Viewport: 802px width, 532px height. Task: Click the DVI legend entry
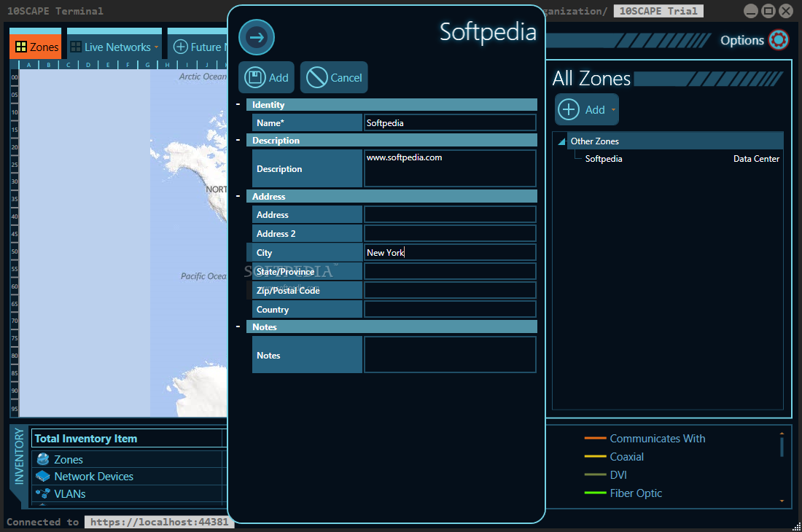tap(618, 474)
